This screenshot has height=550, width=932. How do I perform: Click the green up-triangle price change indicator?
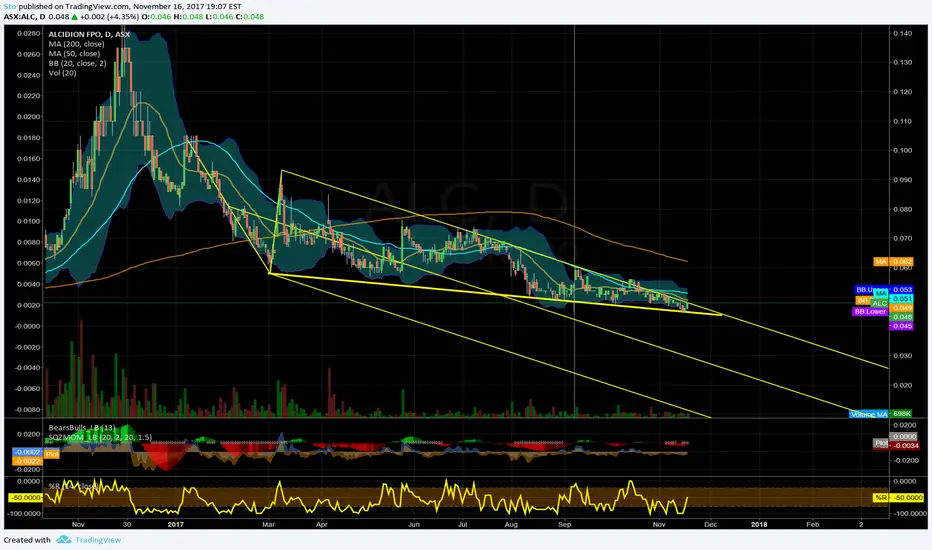74,17
